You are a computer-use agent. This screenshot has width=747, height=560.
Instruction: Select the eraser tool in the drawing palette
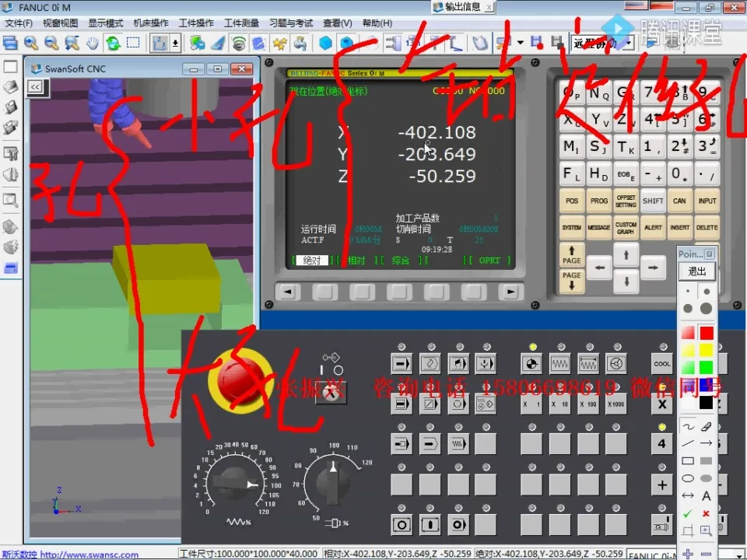(x=707, y=426)
